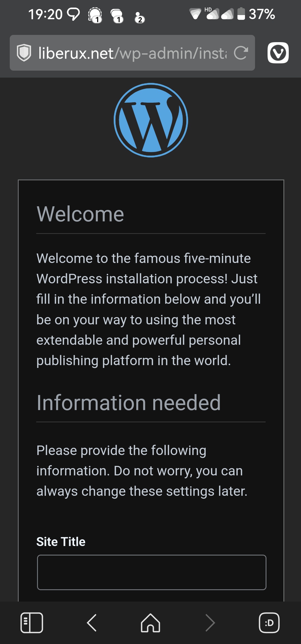
Task: Tap the liberux.net URL address field
Action: point(132,53)
